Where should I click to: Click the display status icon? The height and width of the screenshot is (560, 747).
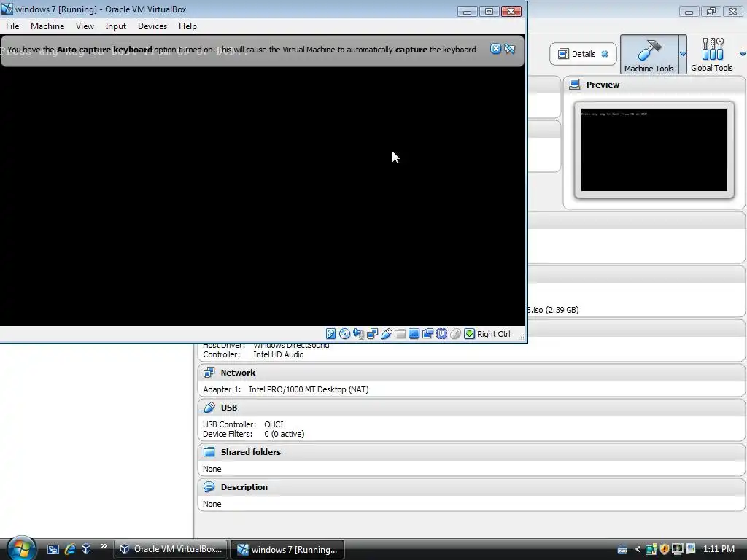click(414, 334)
